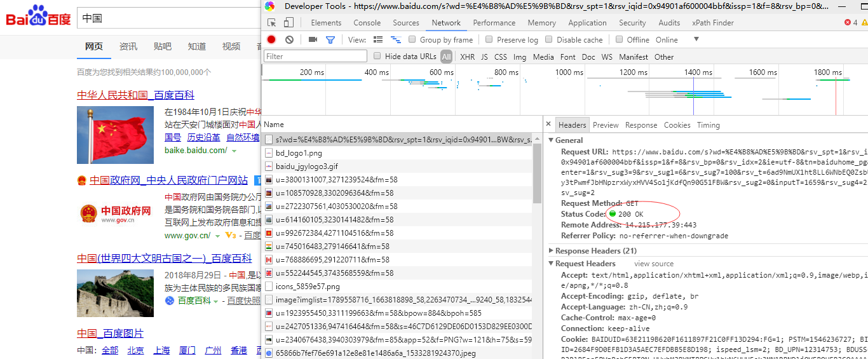Click the icon of the 65866b7fef76e691 jpeg row
868x359 pixels.
point(269,353)
